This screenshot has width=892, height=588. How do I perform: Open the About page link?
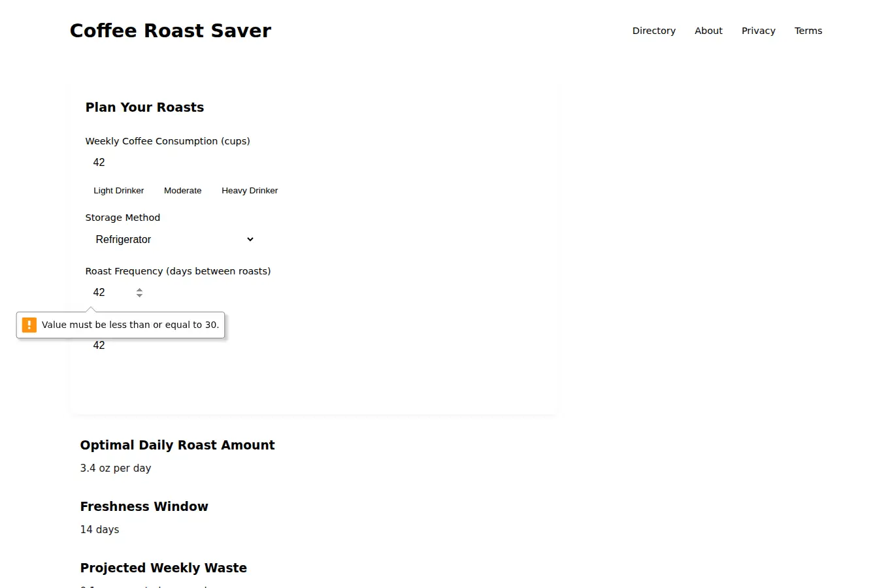click(708, 31)
